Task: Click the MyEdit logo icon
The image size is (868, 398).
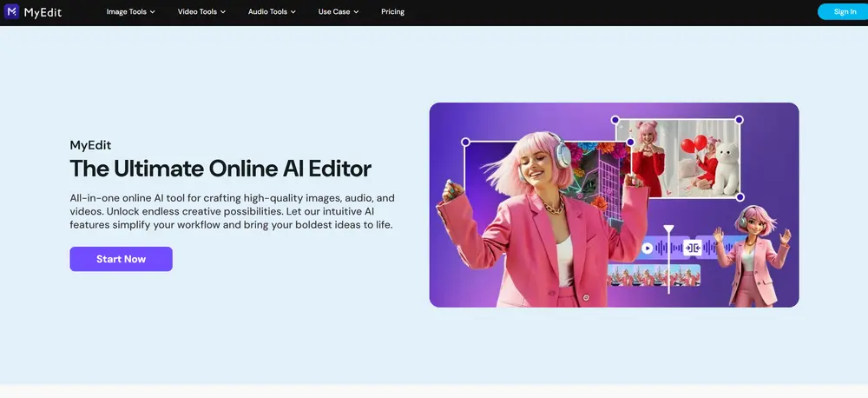Action: point(11,11)
